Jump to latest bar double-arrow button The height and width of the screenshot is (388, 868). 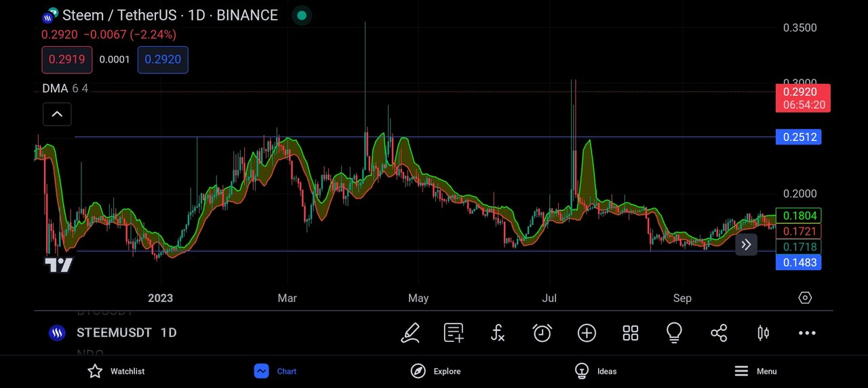(746, 245)
